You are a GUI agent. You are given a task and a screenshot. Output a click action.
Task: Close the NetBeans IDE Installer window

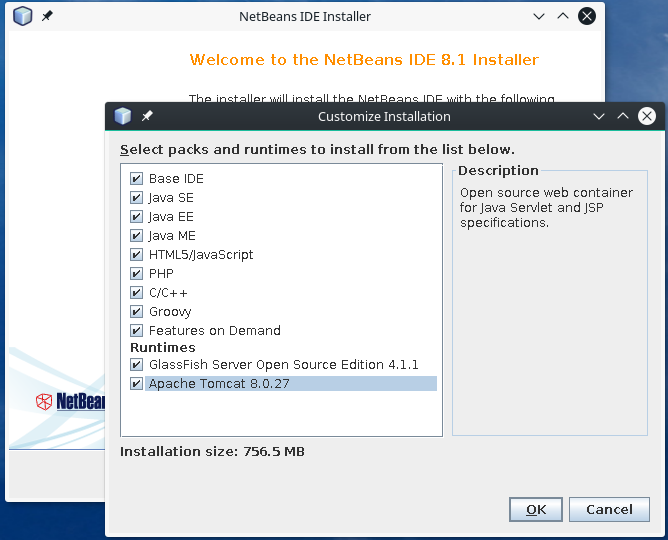click(x=587, y=16)
